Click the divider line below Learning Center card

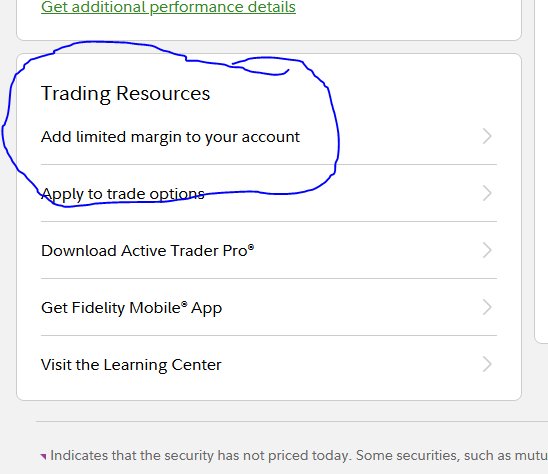click(292, 422)
